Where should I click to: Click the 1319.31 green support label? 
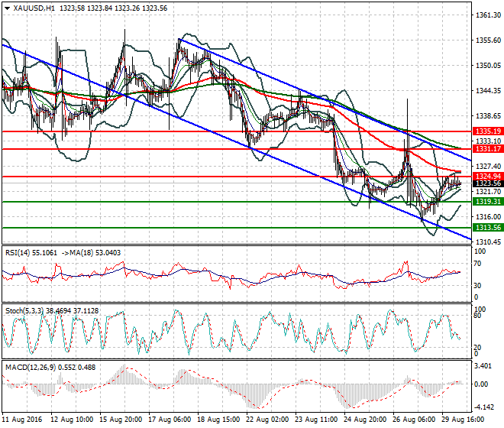pyautogui.click(x=488, y=202)
